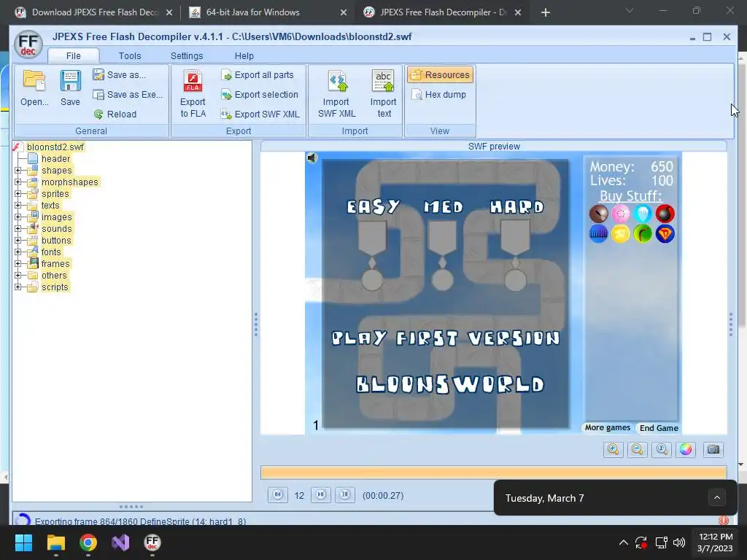Expand the sprites folder node
This screenshot has width=747, height=560.
pos(18,194)
